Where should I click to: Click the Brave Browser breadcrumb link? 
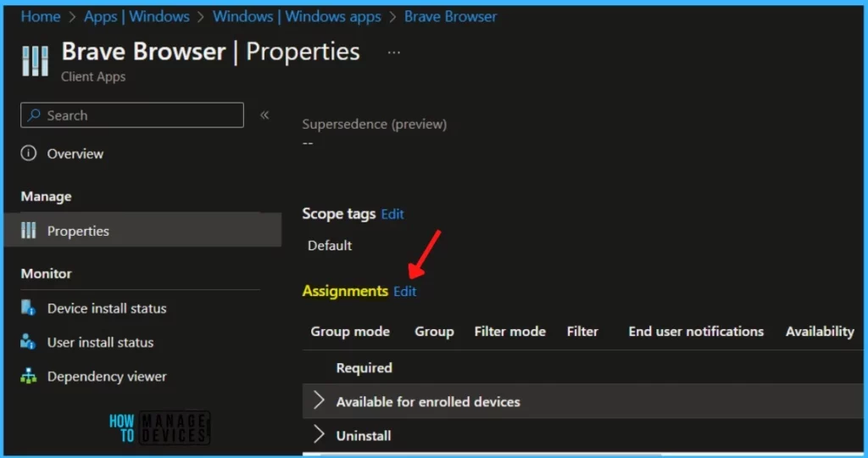point(450,17)
